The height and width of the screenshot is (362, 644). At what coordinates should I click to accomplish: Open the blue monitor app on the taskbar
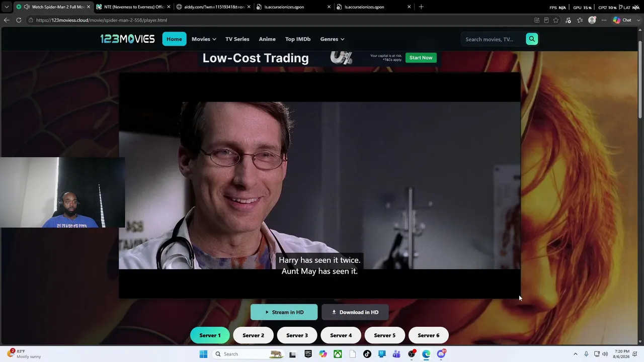tap(382, 354)
